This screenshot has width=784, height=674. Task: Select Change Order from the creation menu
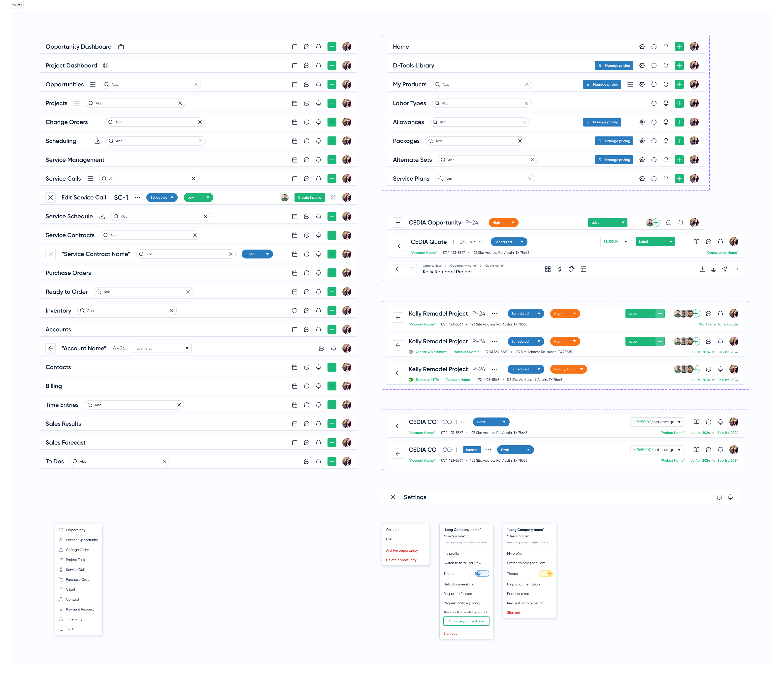tap(77, 549)
